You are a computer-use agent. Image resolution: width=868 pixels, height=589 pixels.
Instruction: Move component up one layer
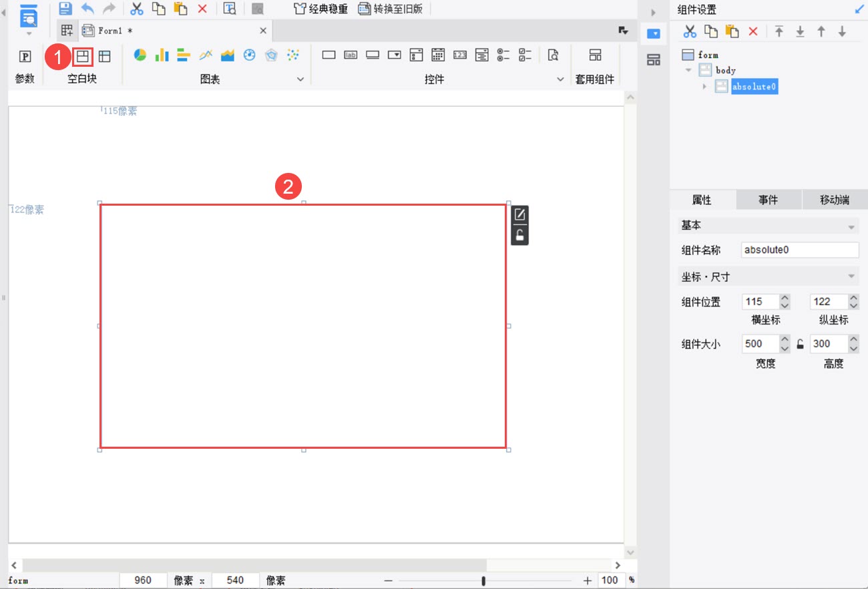pos(821,31)
